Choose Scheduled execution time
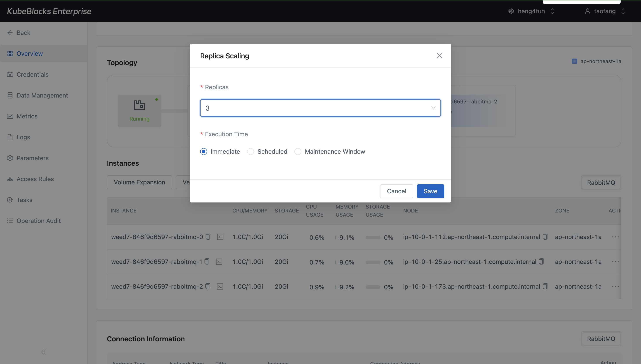Viewport: 641px width, 364px height. [250, 151]
